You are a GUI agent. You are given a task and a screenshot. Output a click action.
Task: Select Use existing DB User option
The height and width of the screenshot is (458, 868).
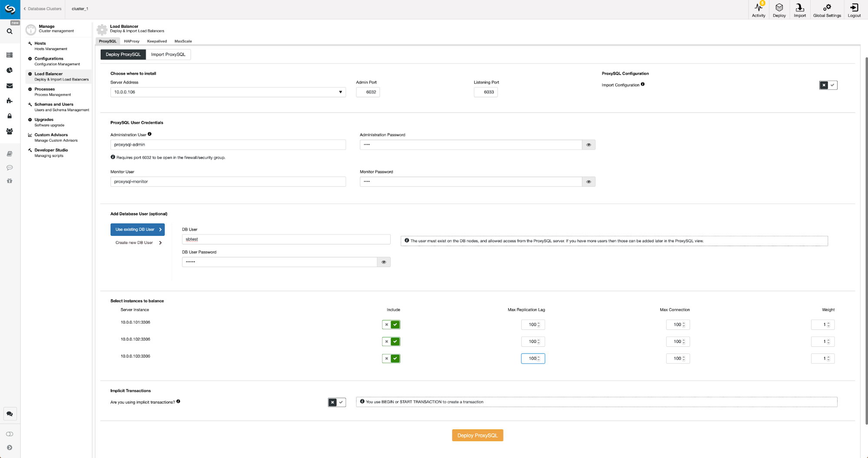pyautogui.click(x=137, y=230)
